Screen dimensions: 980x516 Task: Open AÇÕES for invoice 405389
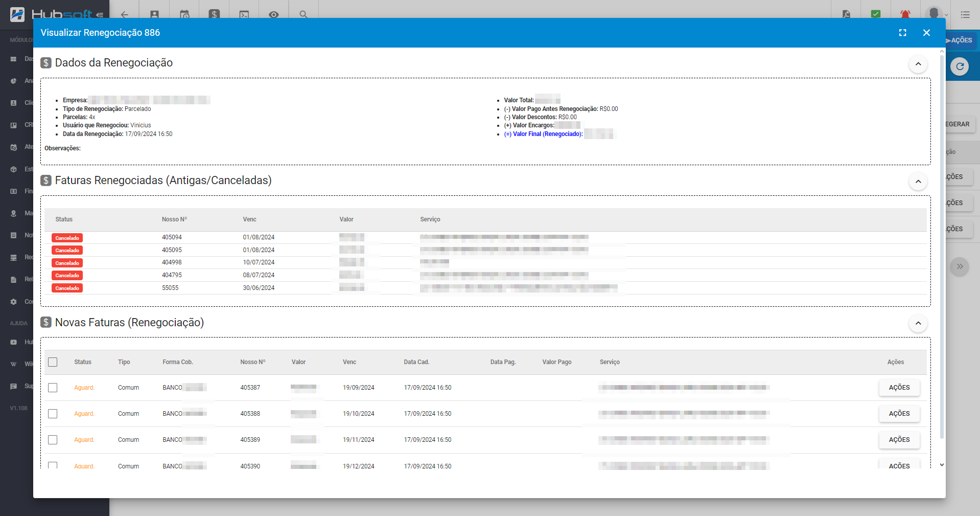(x=899, y=440)
